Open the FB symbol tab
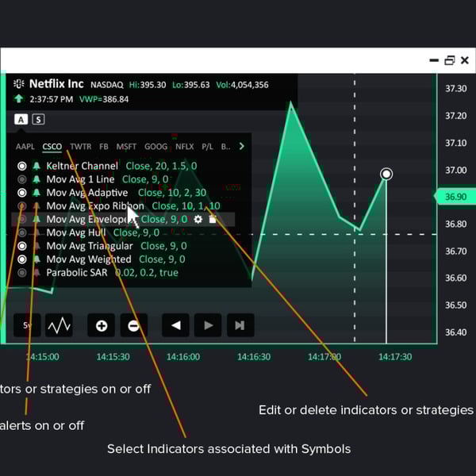The image size is (476, 476). 104,147
